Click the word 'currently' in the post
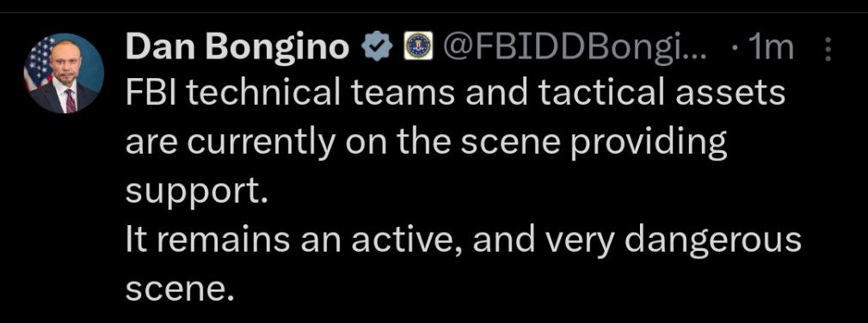The width and height of the screenshot is (868, 323). coord(260,143)
